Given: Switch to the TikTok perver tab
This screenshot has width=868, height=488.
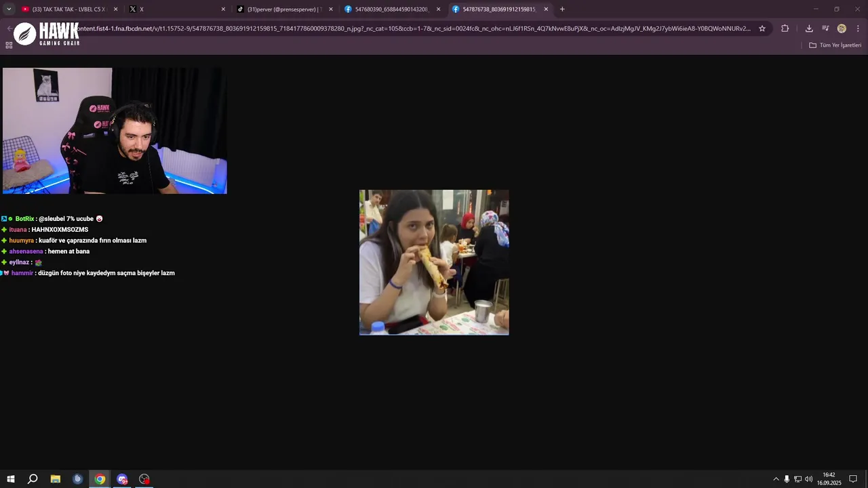Looking at the screenshot, I should tap(285, 9).
